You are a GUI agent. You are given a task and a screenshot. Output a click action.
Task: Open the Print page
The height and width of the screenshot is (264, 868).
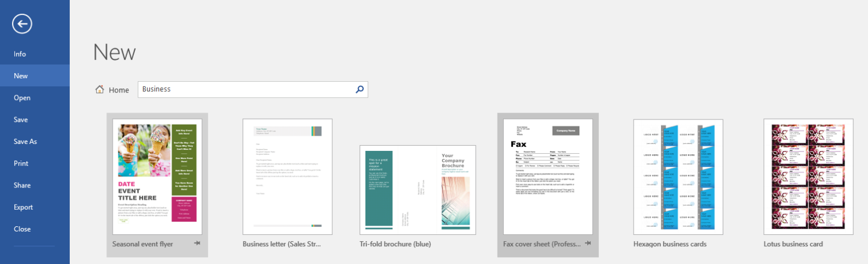click(x=35, y=163)
